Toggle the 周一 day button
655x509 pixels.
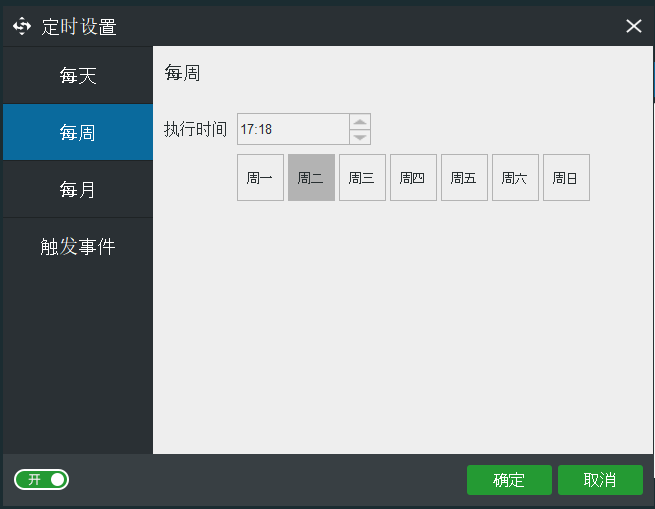[x=260, y=178]
